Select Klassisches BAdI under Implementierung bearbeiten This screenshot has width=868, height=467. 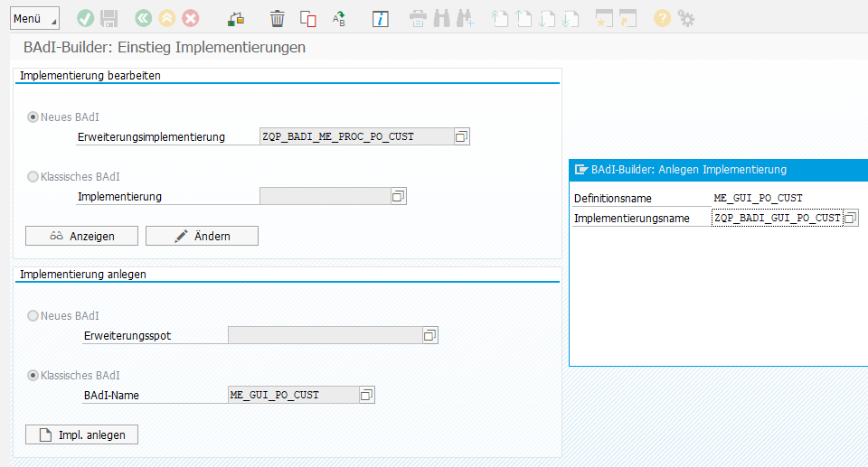click(x=34, y=176)
